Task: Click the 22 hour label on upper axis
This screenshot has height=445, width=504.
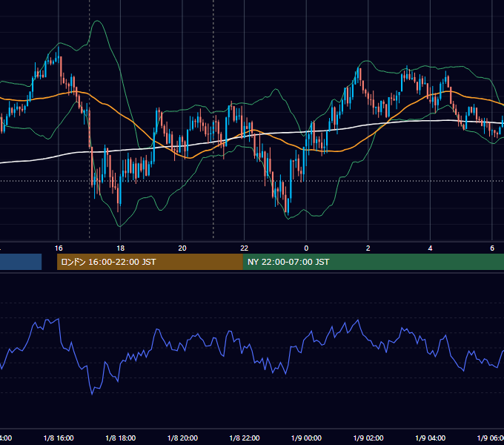Action: point(245,248)
